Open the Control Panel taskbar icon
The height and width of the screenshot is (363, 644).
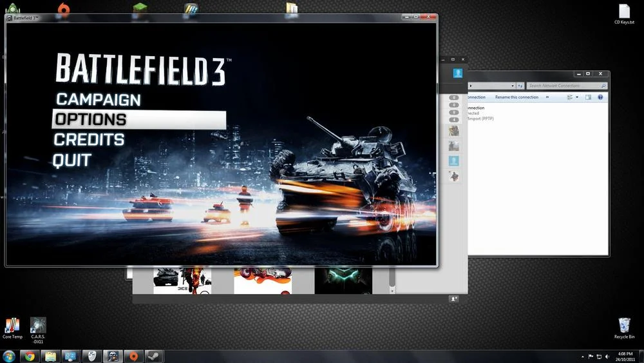point(71,356)
